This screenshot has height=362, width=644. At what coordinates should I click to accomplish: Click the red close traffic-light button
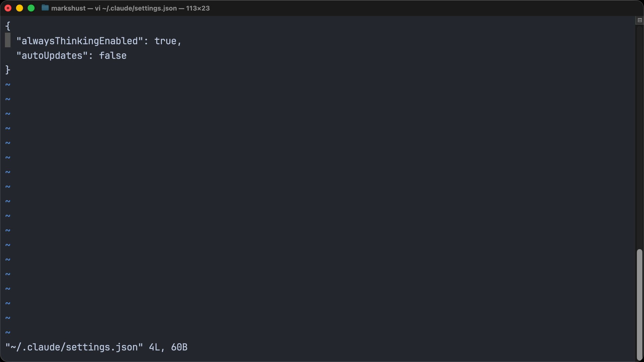point(8,8)
